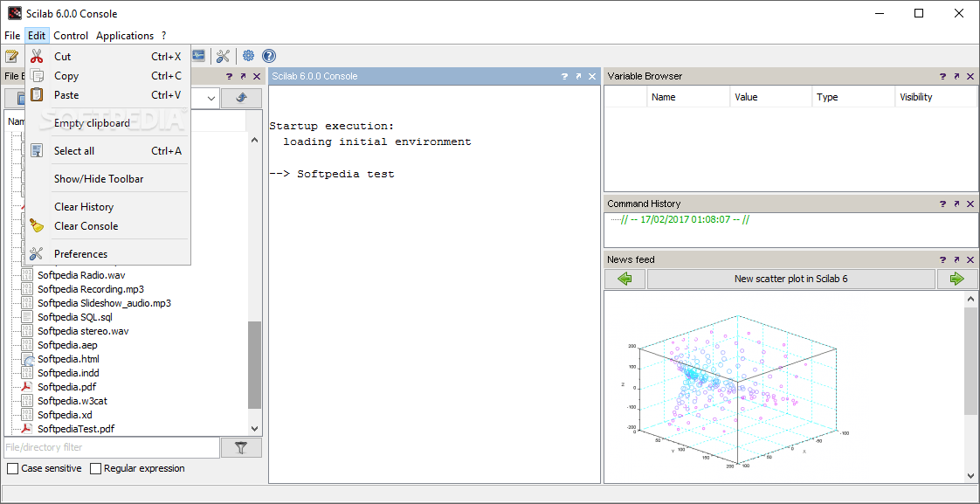Close the Scilab Console panel
980x504 pixels.
point(592,76)
